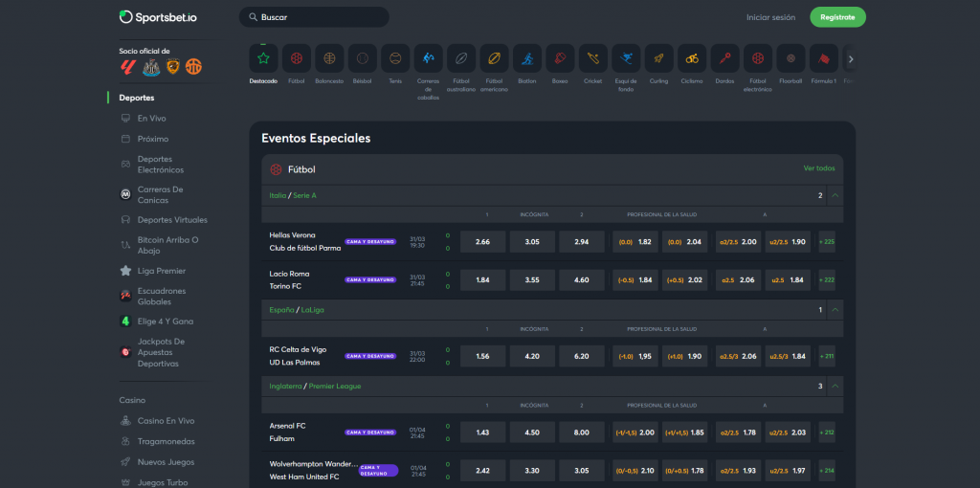This screenshot has height=488, width=980.
Task: Open Próximo in sidebar
Action: [x=153, y=139]
